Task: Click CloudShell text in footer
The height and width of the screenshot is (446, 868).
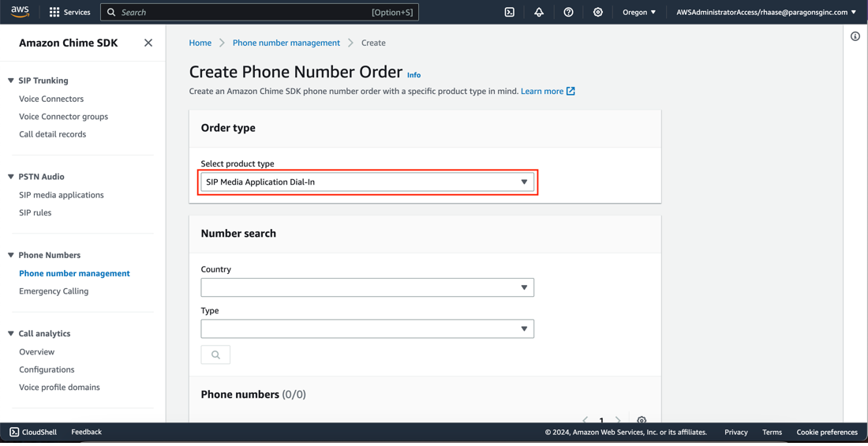Action: point(38,432)
